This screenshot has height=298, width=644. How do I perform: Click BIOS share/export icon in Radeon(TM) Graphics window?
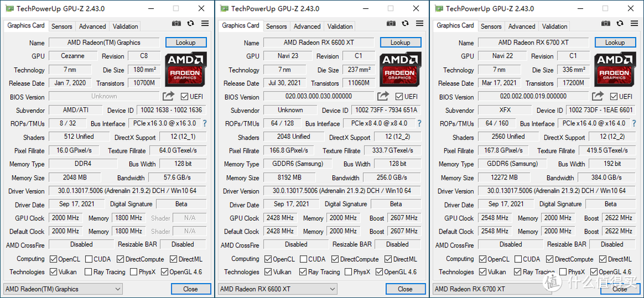click(168, 97)
